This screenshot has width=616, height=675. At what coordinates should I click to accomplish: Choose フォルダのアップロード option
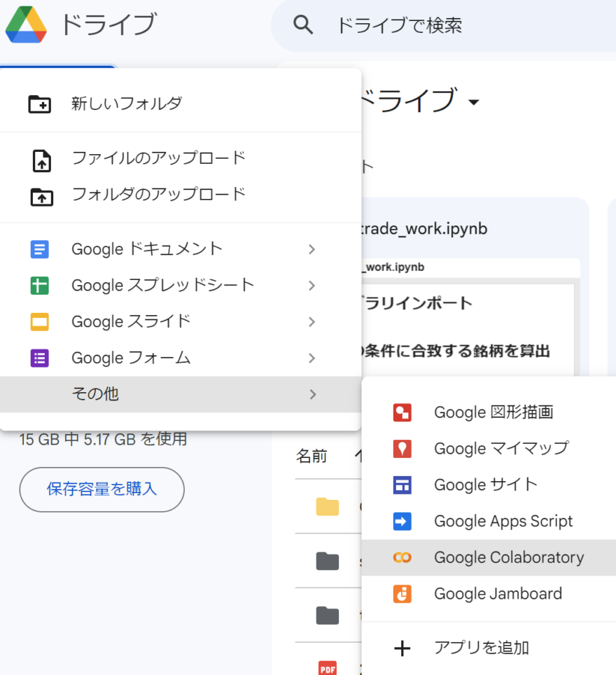[181, 195]
